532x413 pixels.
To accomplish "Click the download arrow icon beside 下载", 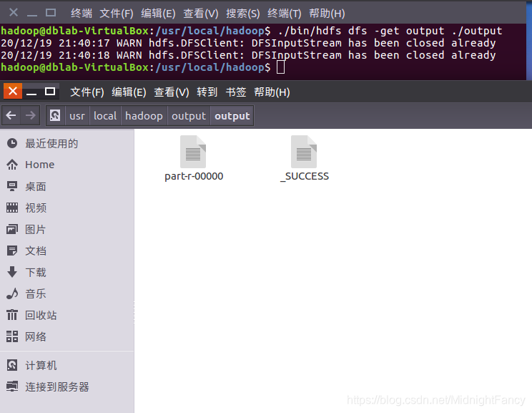I will (12, 272).
